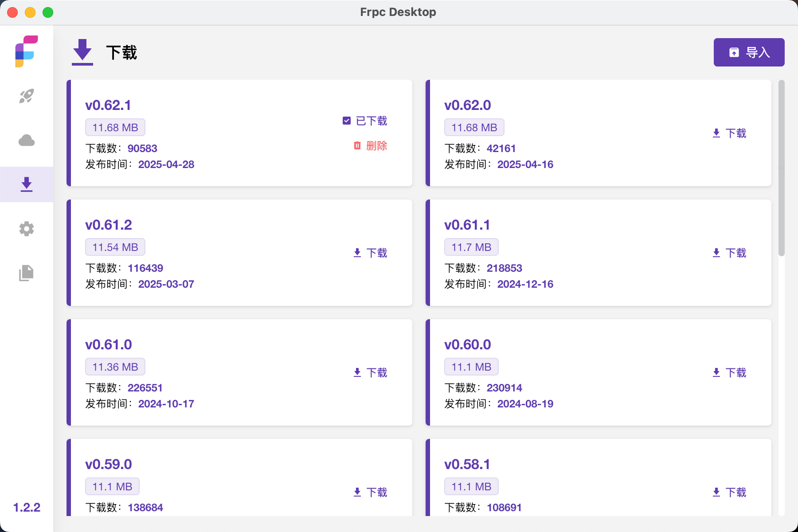The image size is (798, 532).
Task: Download version v0.58.1
Action: (729, 493)
